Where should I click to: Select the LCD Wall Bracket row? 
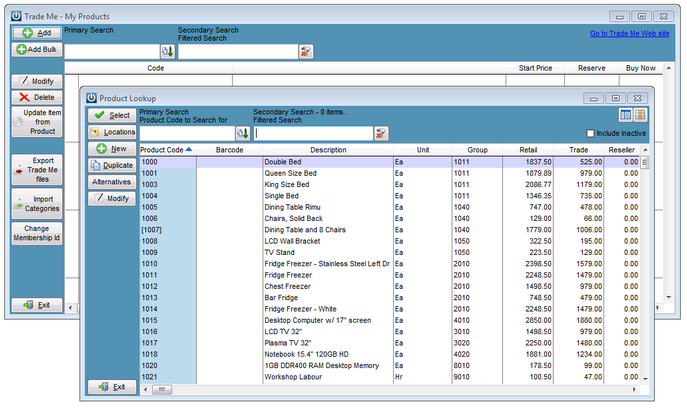[390, 241]
